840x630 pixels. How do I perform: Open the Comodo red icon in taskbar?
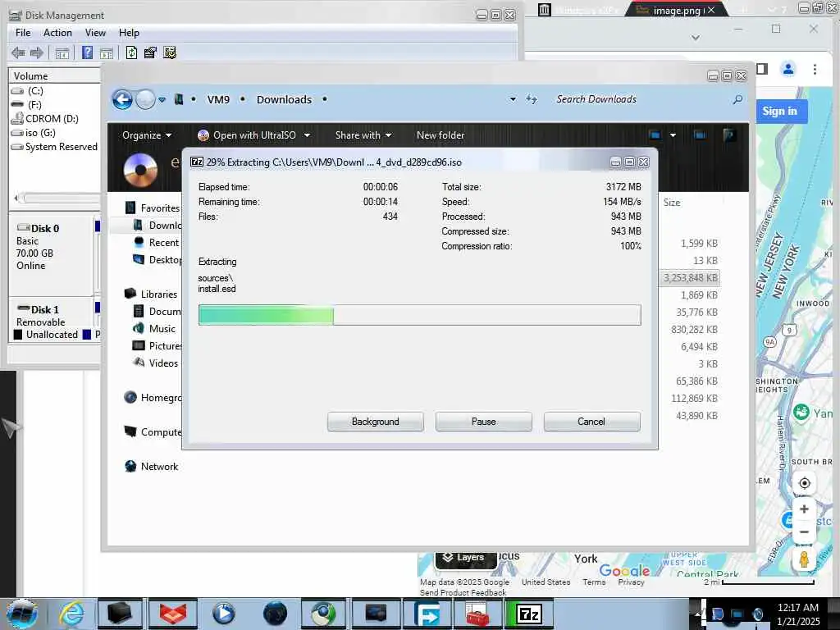pos(172,614)
